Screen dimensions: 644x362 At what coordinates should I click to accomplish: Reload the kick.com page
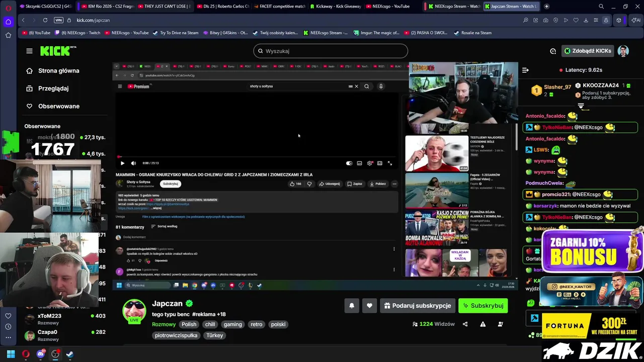[45, 20]
